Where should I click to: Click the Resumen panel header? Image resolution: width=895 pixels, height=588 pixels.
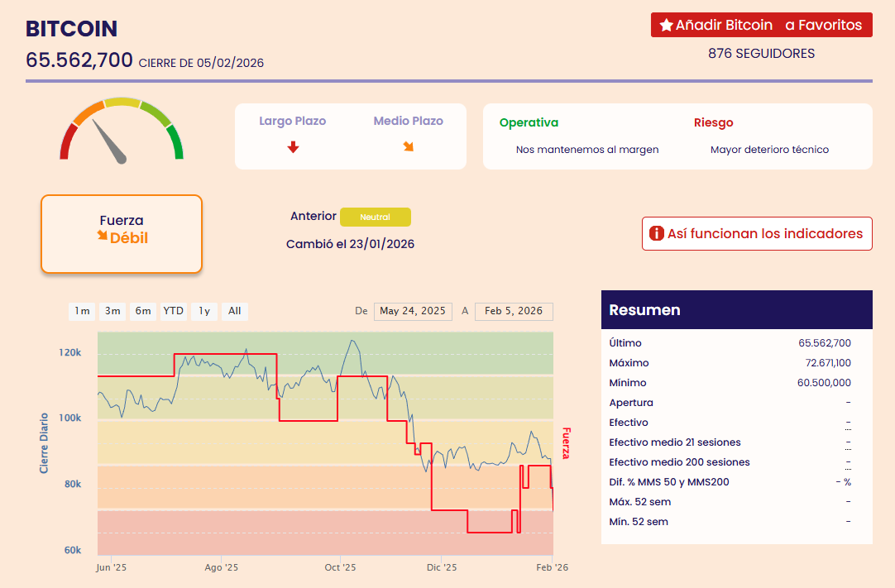737,310
